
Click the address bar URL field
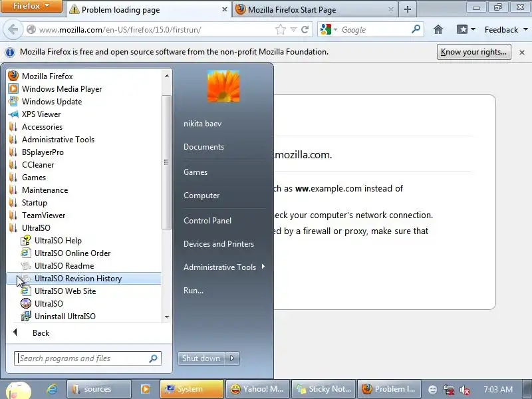(x=156, y=30)
